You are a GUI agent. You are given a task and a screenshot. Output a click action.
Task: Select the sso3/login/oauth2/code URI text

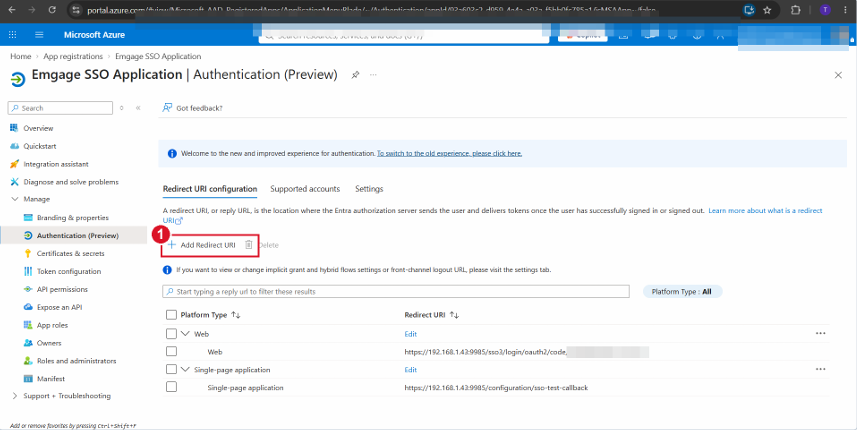click(x=485, y=352)
